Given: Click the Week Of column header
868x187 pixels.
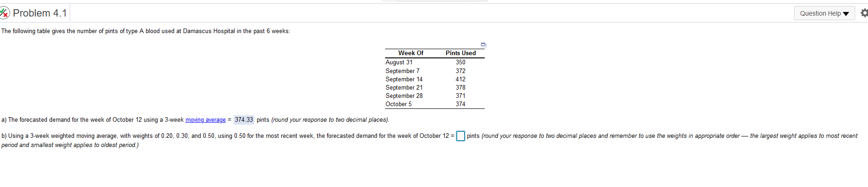Looking at the screenshot, I should click(x=410, y=53).
